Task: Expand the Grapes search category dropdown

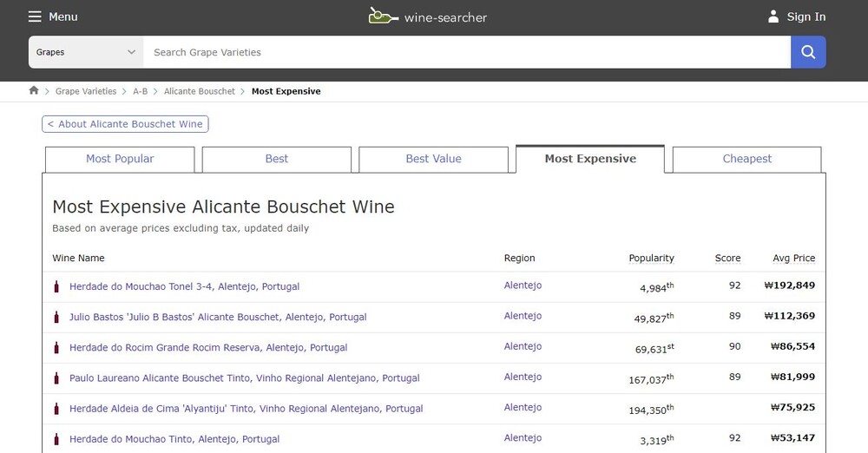Action: pyautogui.click(x=86, y=52)
